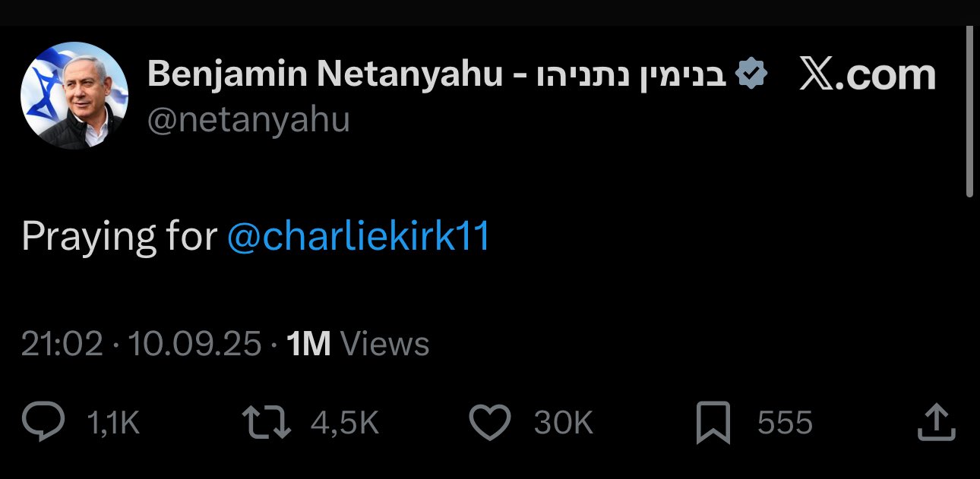
Task: Click the vertical scrollbar on the right
Action: click(969, 112)
